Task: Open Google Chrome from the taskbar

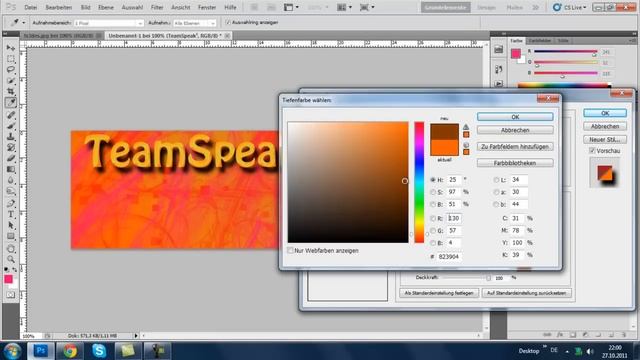Action: point(70,351)
